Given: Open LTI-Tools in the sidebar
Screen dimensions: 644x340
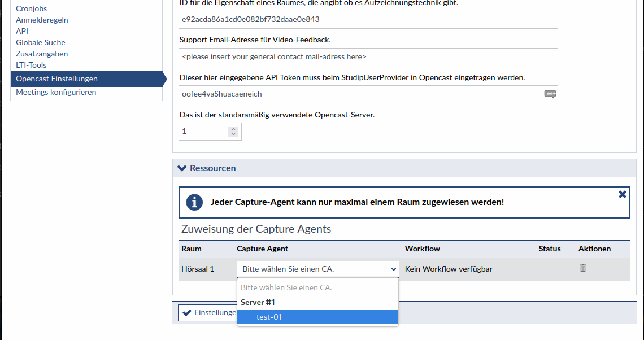Looking at the screenshot, I should click(31, 65).
